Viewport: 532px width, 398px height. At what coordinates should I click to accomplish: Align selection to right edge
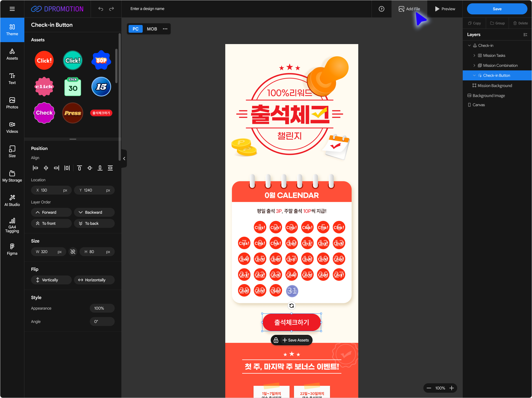[x=57, y=168]
